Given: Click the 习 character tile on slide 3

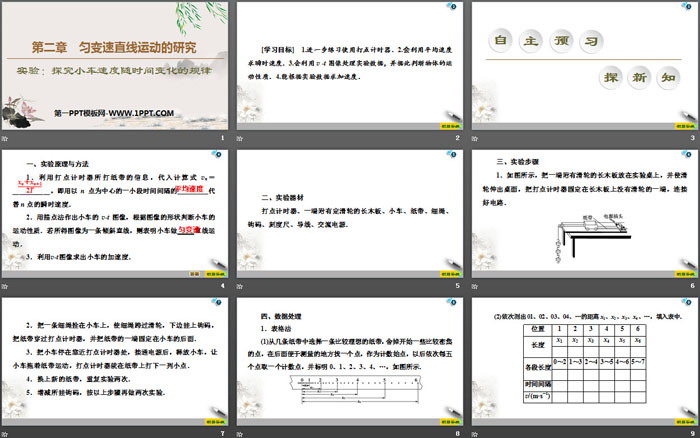Looking at the screenshot, I should point(592,41).
